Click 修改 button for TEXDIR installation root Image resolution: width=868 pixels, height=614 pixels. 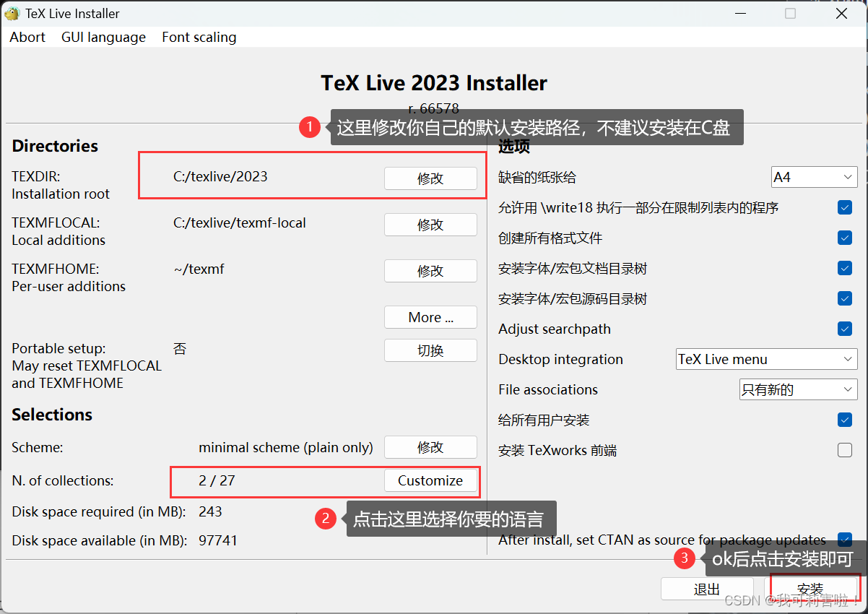pyautogui.click(x=430, y=178)
